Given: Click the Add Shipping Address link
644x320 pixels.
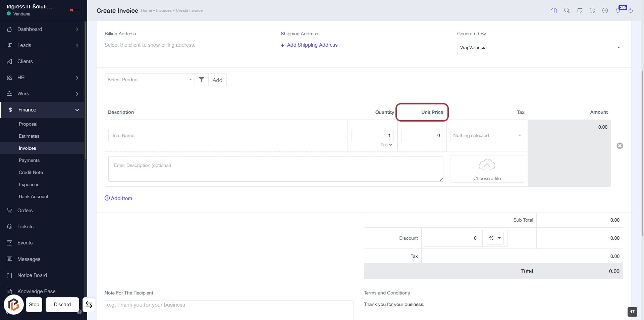Looking at the screenshot, I should (309, 45).
